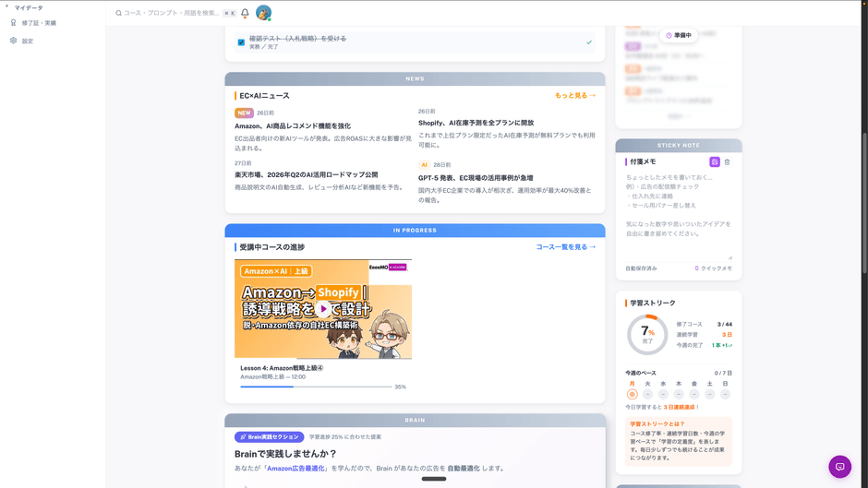Image resolution: width=868 pixels, height=488 pixels.
Task: Click the 修了証 medal icon
Action: [x=13, y=23]
